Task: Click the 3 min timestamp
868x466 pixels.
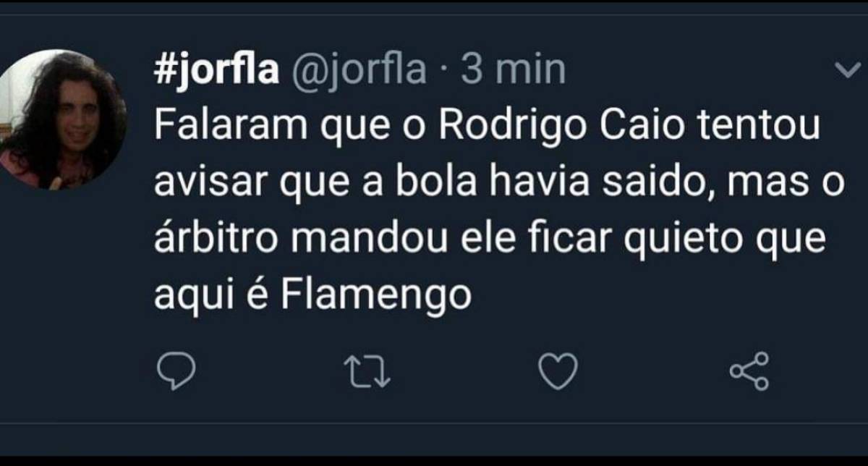Action: (511, 68)
